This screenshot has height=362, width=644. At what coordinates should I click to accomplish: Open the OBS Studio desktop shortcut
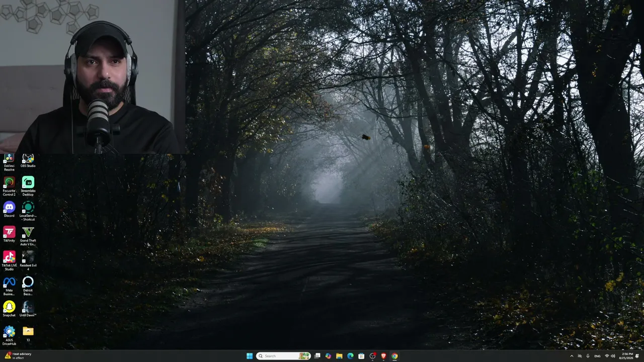click(28, 161)
